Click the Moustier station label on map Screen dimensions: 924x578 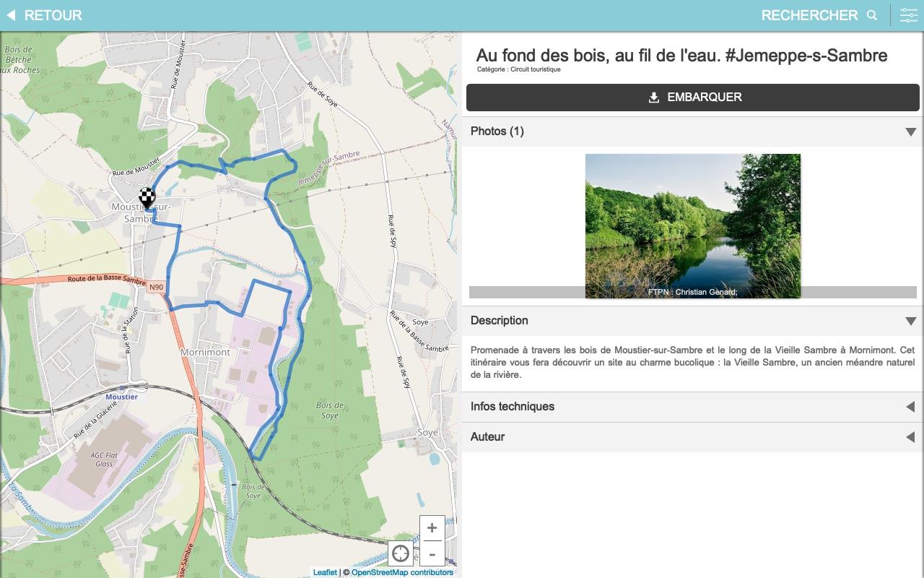click(x=121, y=397)
